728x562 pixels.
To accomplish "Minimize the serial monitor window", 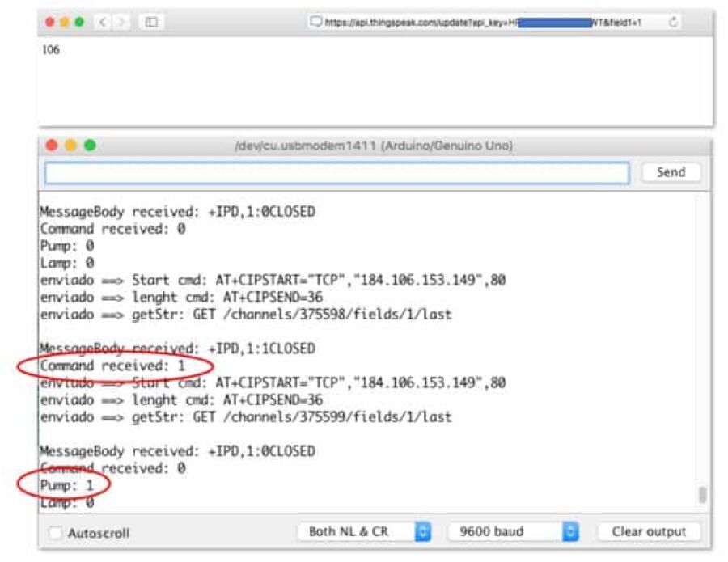I will point(70,146).
